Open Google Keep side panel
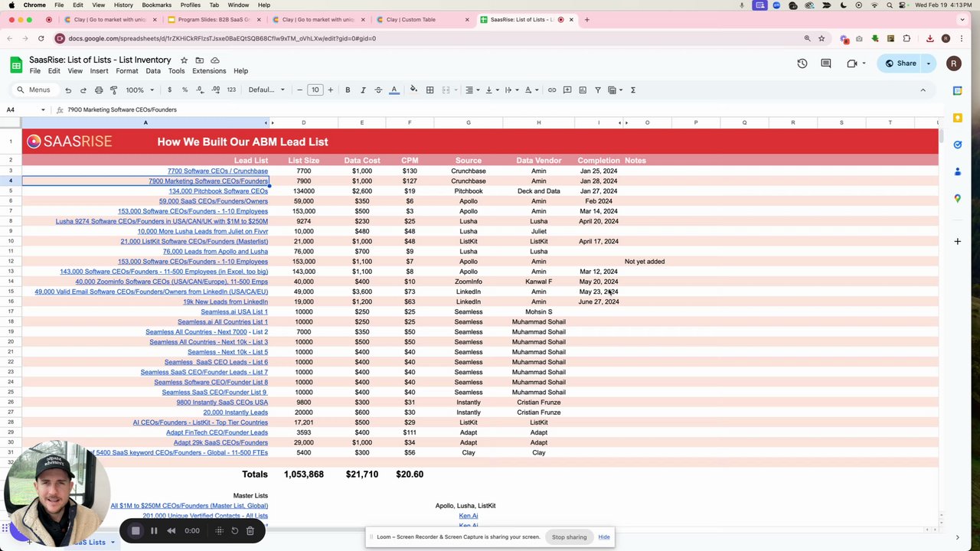Image resolution: width=980 pixels, height=551 pixels. 958,118
